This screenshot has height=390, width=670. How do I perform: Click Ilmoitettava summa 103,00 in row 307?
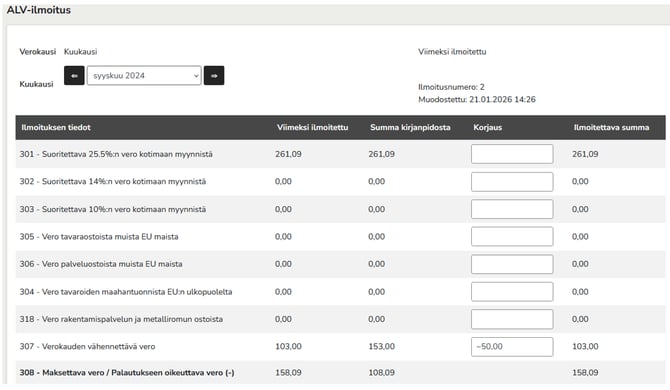pos(585,346)
